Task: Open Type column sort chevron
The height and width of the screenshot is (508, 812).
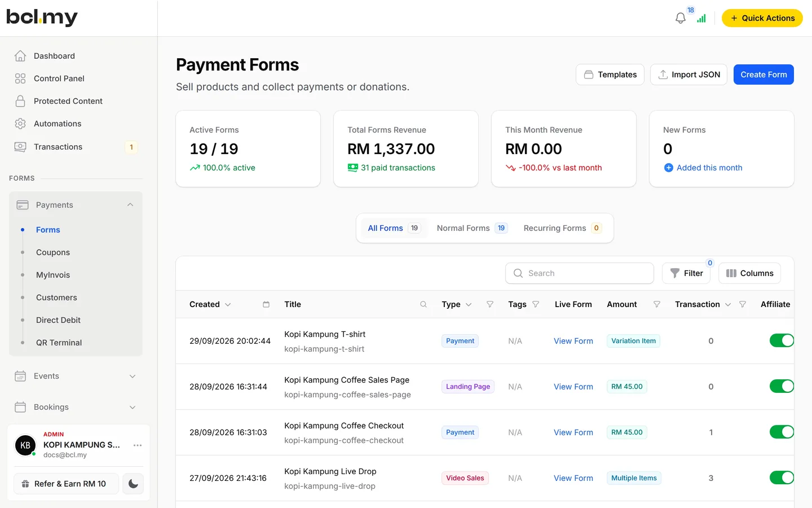Action: 469,305
